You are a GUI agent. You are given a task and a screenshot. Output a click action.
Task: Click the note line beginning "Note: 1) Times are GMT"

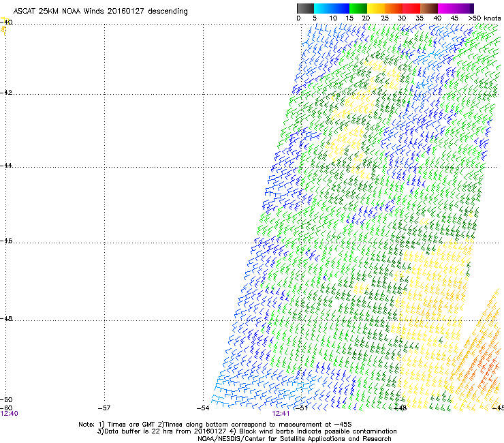click(215, 425)
